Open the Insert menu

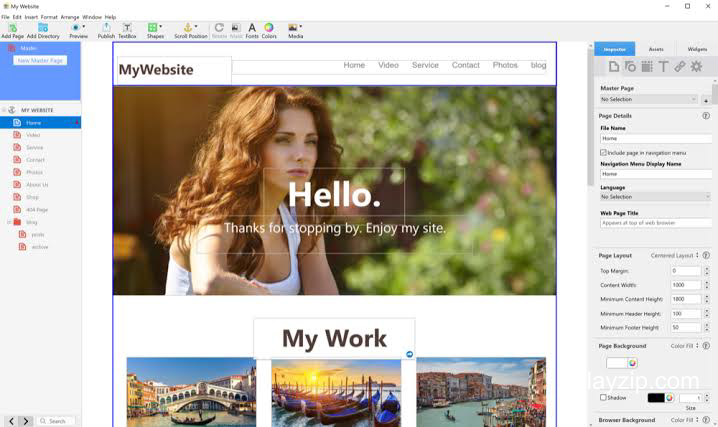click(x=31, y=17)
